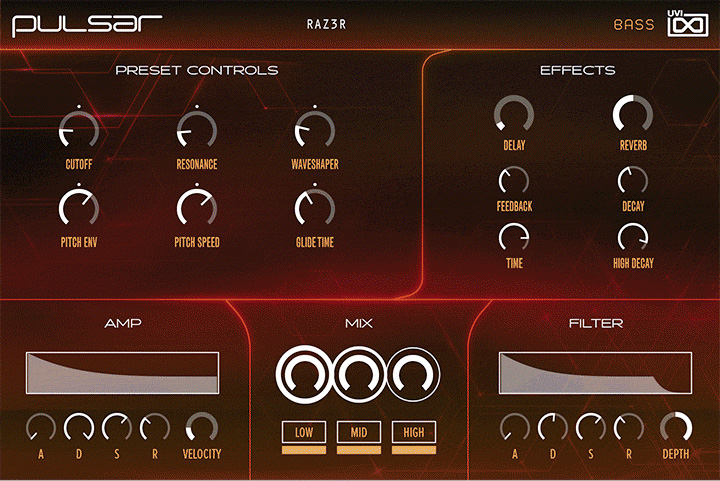Screen dimensions: 720x481
Task: Click the reverb Decay knob
Action: 633,181
